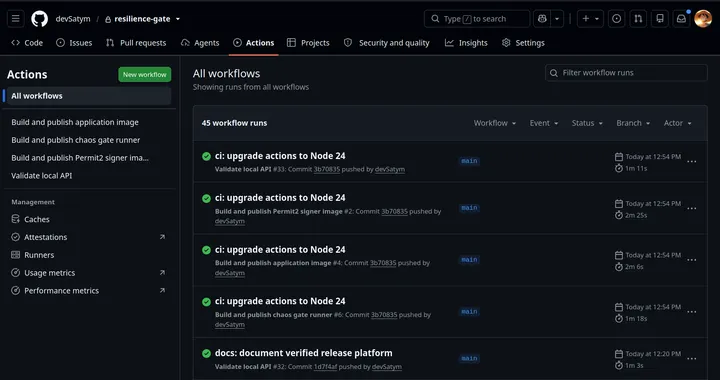The width and height of the screenshot is (720, 380).
Task: Open the notifications inbox icon
Action: (x=681, y=19)
